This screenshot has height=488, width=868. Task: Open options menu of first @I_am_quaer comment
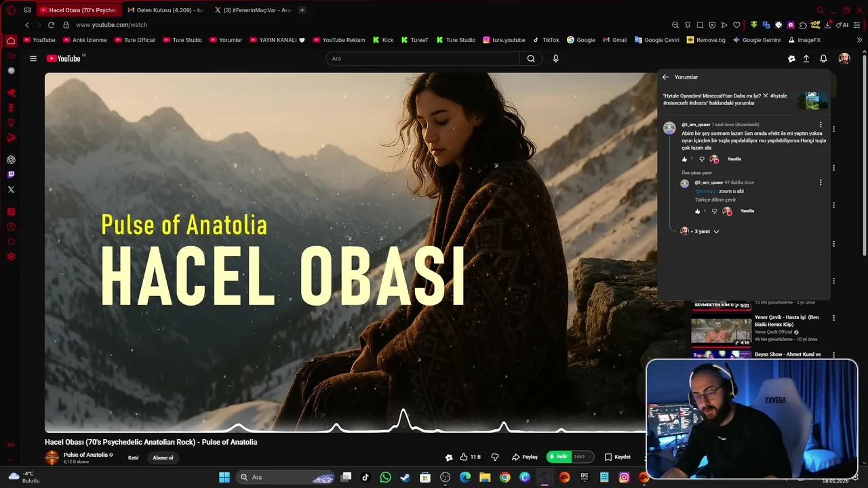821,125
